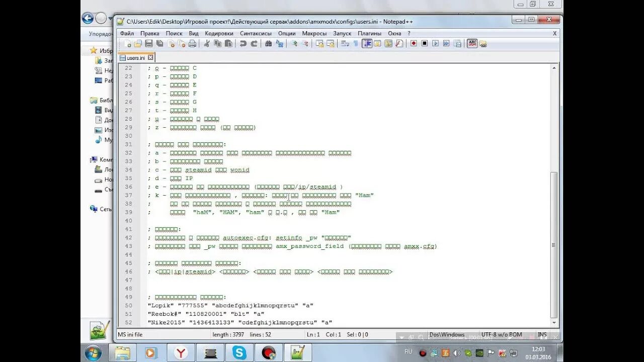Image resolution: width=644 pixels, height=362 pixels.
Task: Toggle ABC spell check toolbar button
Action: [472, 44]
